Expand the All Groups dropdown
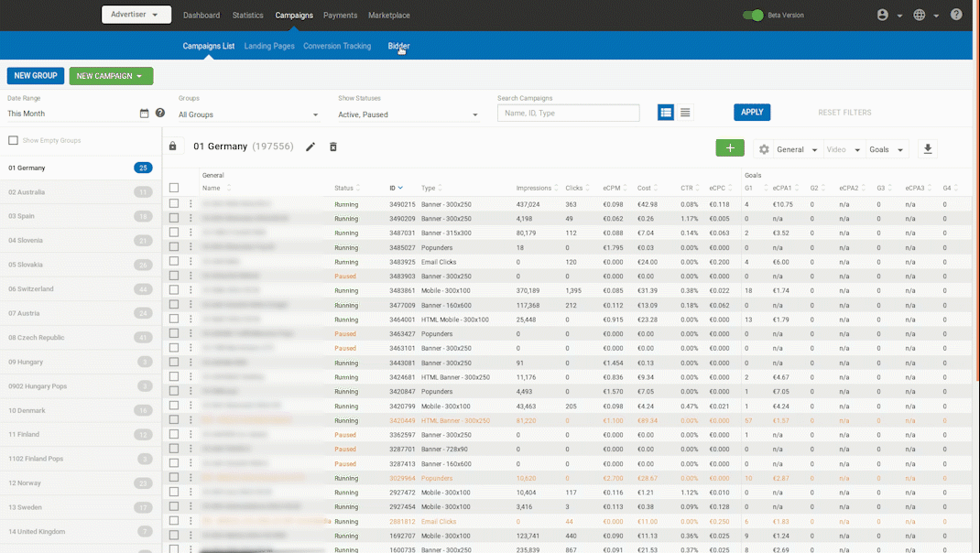 pos(248,114)
